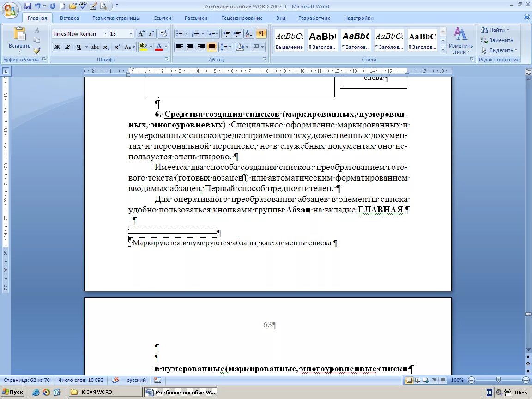Run spelling check ABC icon
Screen dimensions: 532x399
(x=83, y=6)
